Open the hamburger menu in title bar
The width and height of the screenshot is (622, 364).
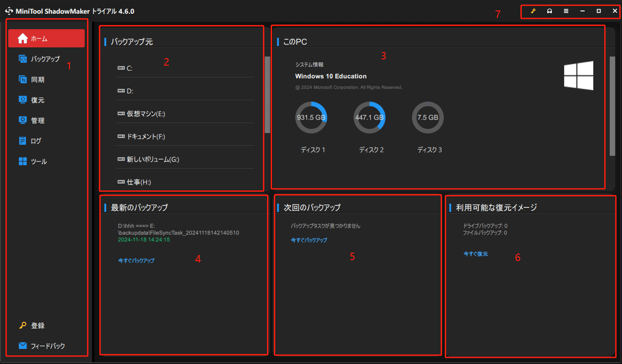[566, 11]
